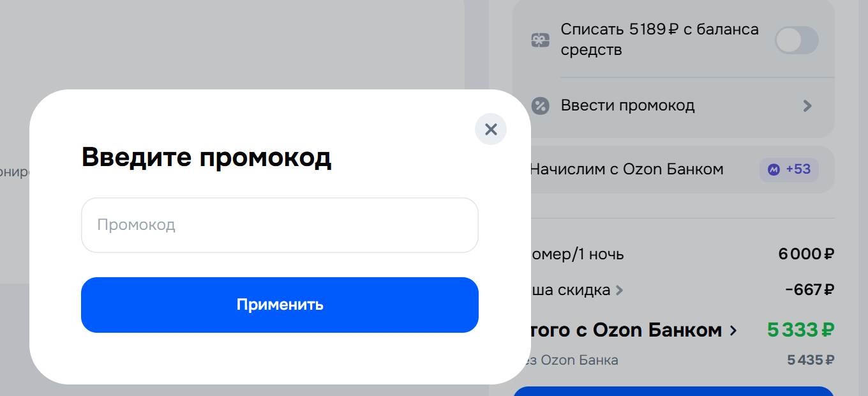Click the Промокод input field
This screenshot has width=868, height=396.
[280, 225]
